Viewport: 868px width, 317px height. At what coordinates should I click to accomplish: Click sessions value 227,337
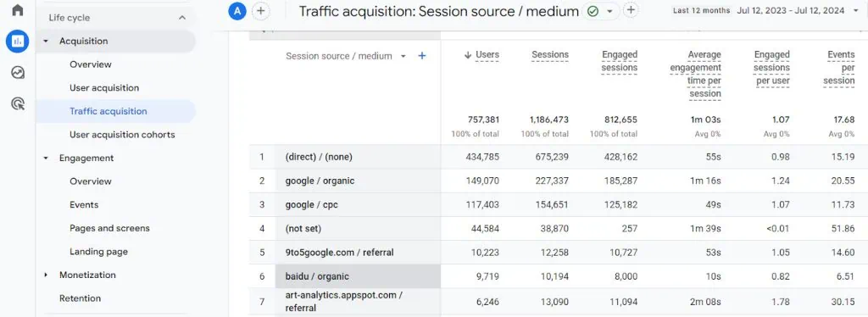pos(552,181)
